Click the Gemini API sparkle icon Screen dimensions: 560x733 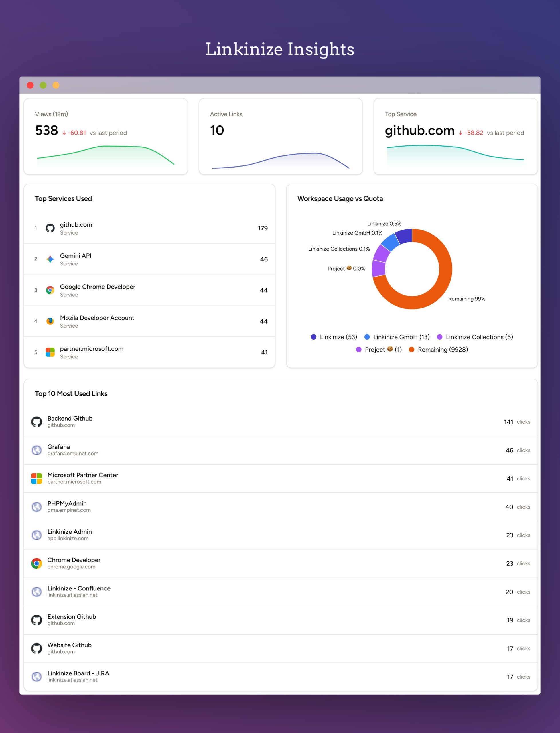[50, 259]
